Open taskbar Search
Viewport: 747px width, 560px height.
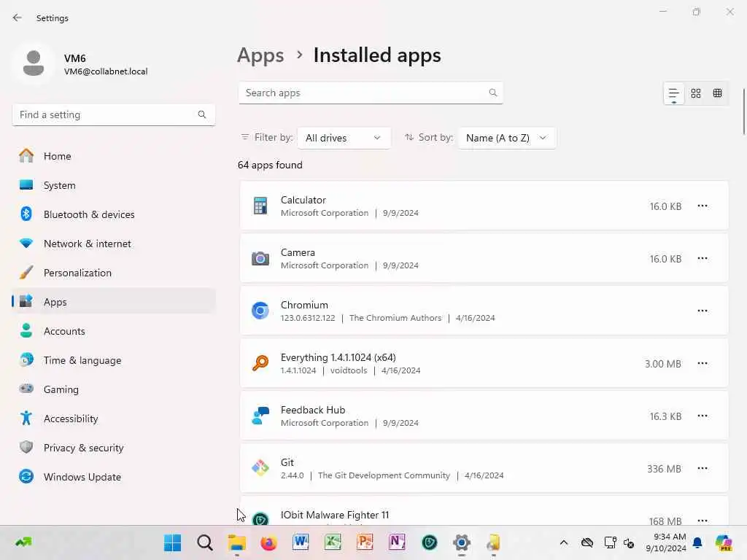[x=205, y=542]
